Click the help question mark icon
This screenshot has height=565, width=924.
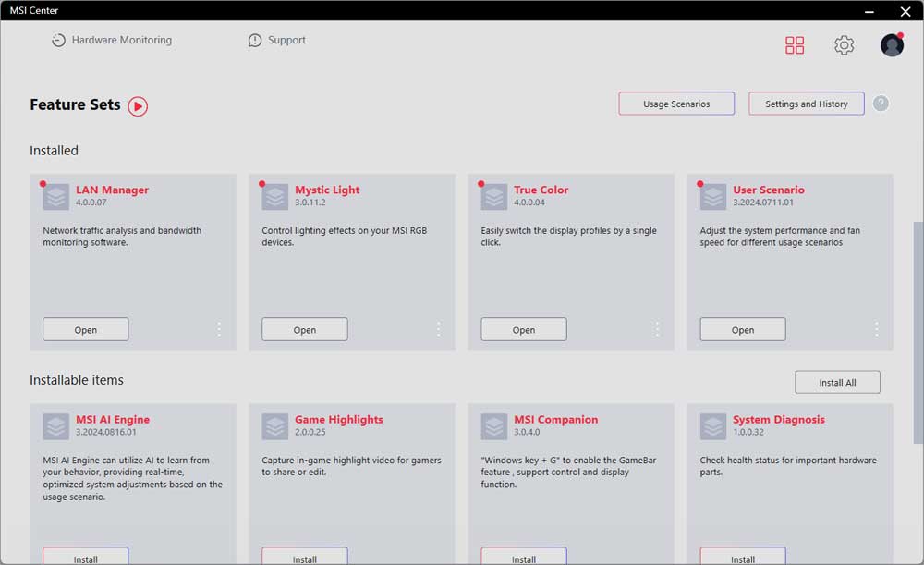coord(881,104)
